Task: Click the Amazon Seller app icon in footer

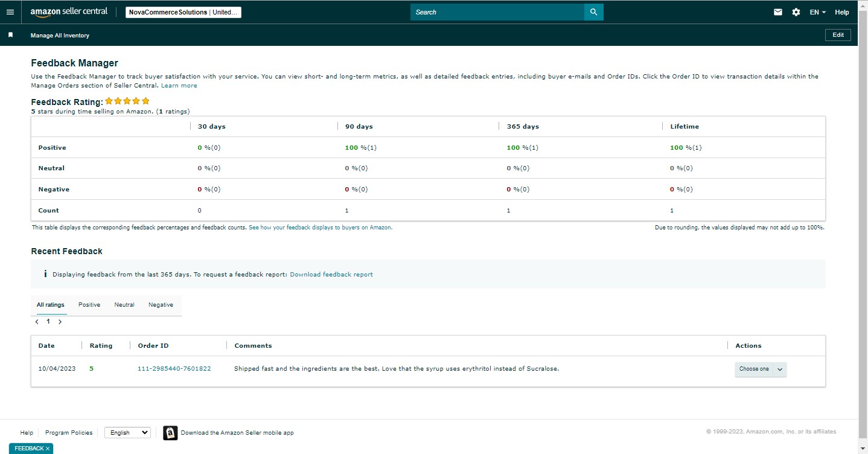Action: tap(170, 433)
